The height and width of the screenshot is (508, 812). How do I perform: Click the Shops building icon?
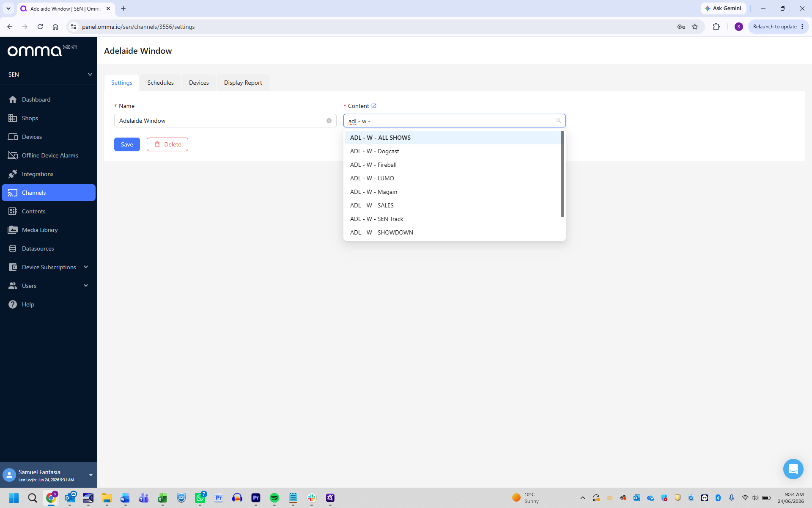(x=13, y=118)
